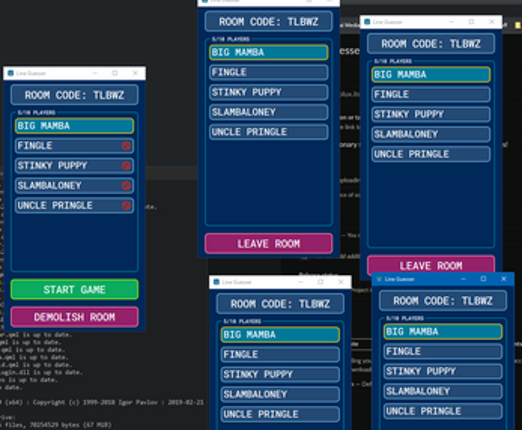Click the Igor Pavlov copyright line in terminal
The width and height of the screenshot is (522, 430).
[102, 402]
